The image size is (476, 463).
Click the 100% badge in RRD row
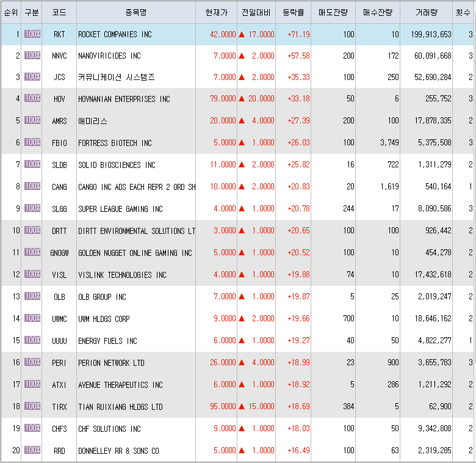click(32, 450)
